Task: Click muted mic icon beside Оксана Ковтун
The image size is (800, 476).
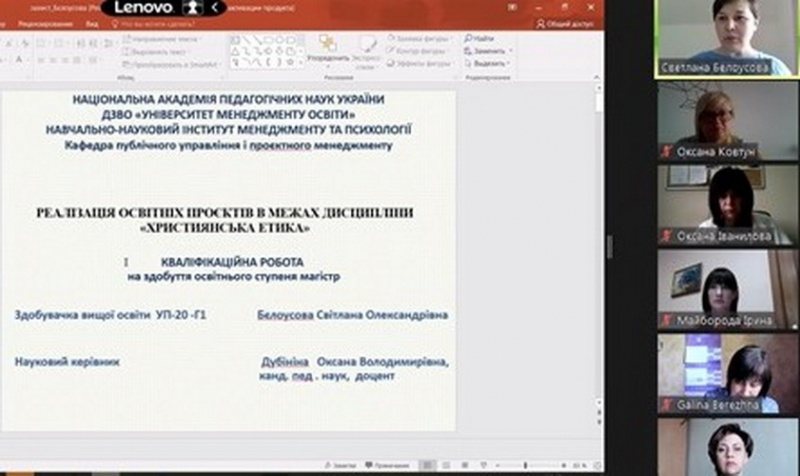Action: click(666, 152)
